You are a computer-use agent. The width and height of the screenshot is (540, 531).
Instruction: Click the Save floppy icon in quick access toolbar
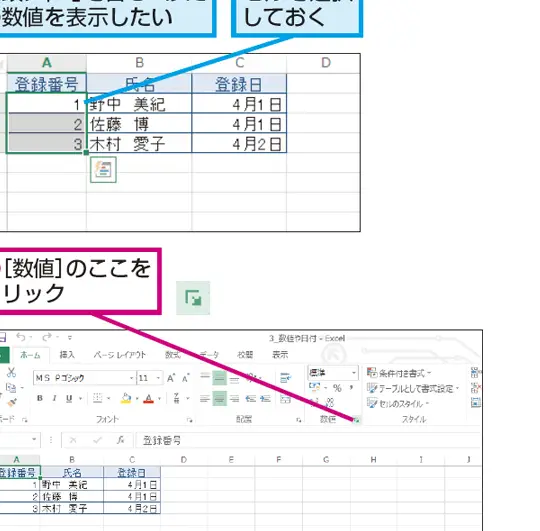click(3, 337)
